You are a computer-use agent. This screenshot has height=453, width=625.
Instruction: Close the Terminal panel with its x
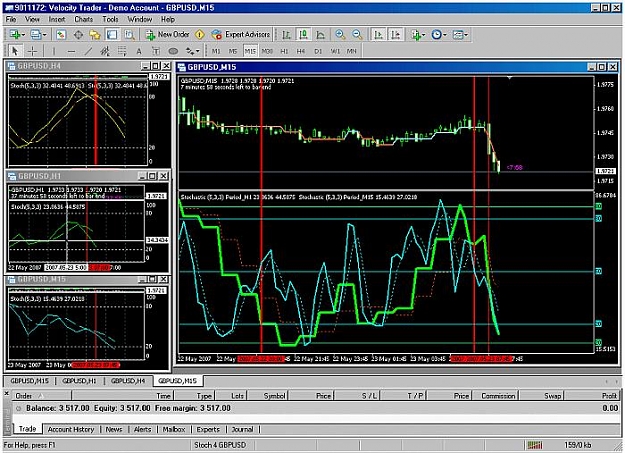pyautogui.click(x=6, y=394)
